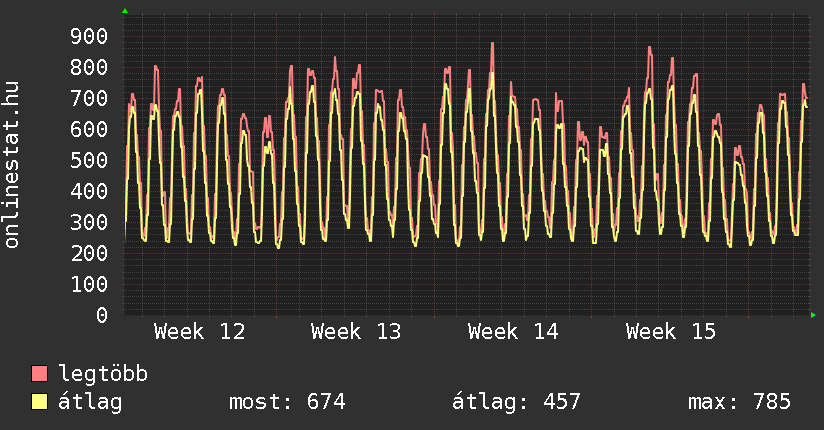The image size is (824, 430).
Task: Click the green arrow at x-axis end
Action: coord(814,315)
